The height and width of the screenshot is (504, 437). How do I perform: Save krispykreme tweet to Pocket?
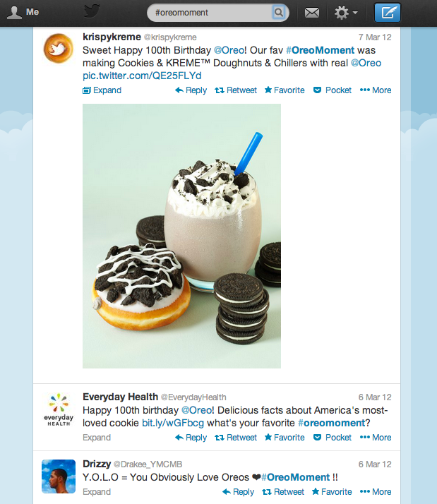(x=333, y=90)
